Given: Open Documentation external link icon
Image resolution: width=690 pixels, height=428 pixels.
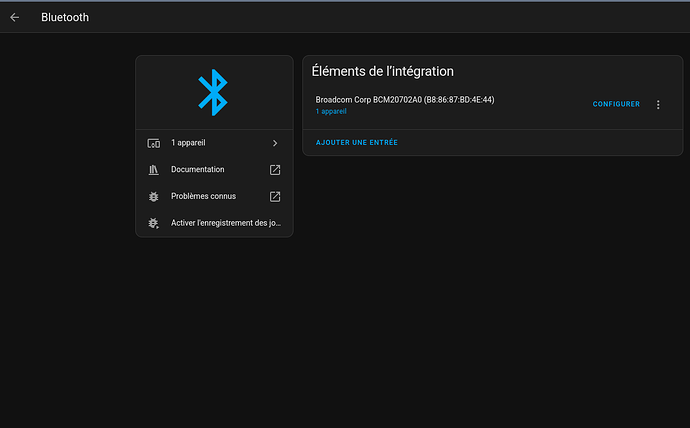Looking at the screenshot, I should (275, 170).
